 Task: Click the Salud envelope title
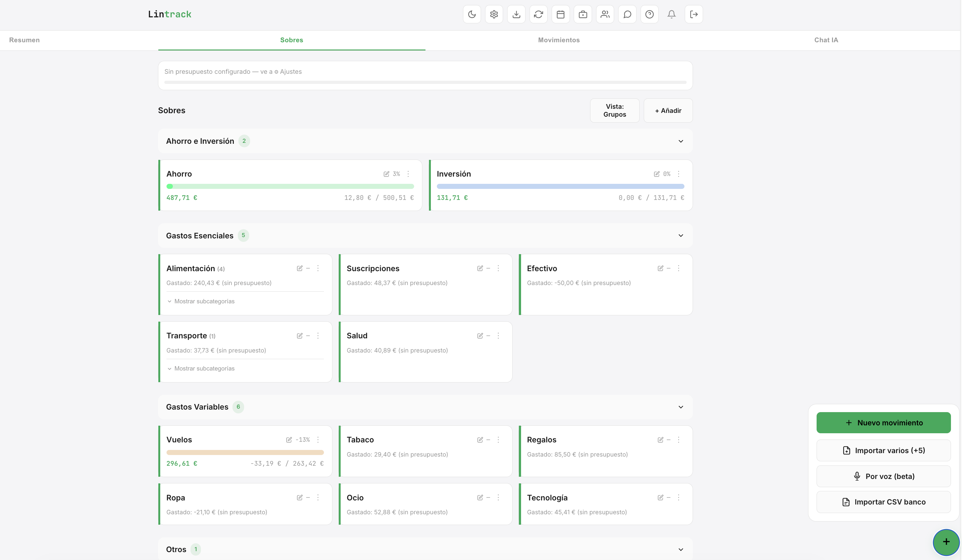[x=357, y=336]
